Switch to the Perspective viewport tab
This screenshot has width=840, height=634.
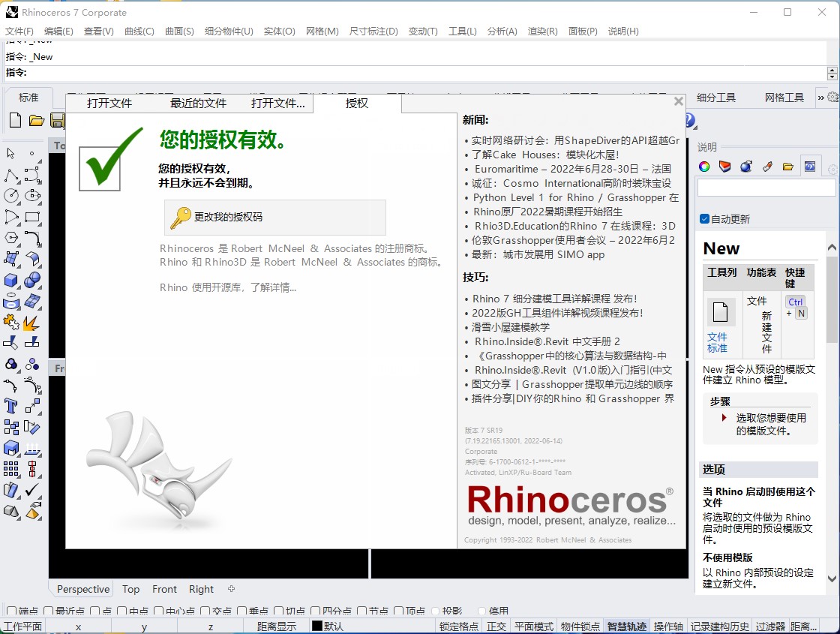tap(83, 589)
